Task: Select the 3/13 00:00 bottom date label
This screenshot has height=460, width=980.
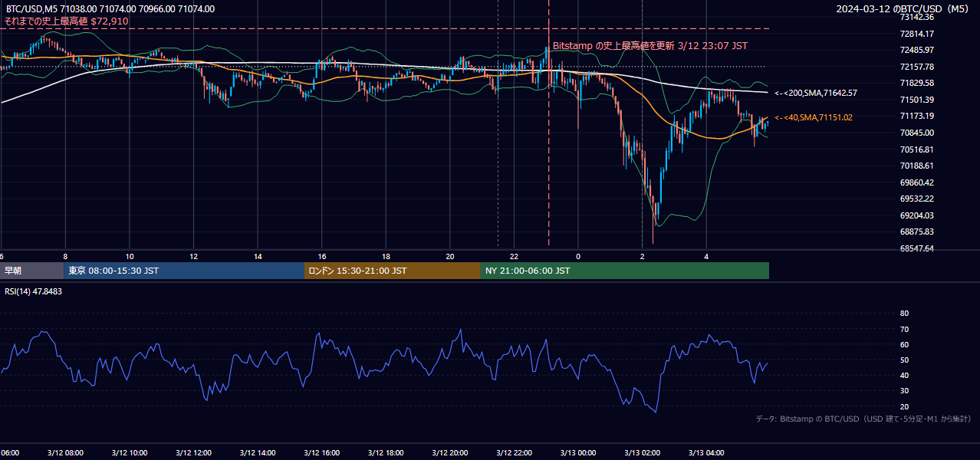Action: tap(578, 453)
